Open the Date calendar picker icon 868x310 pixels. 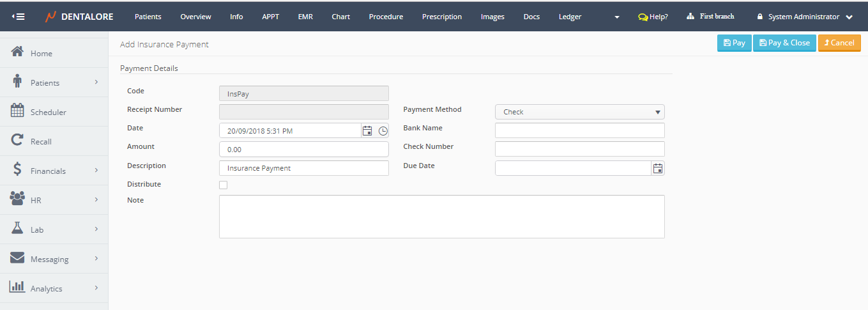(x=367, y=131)
